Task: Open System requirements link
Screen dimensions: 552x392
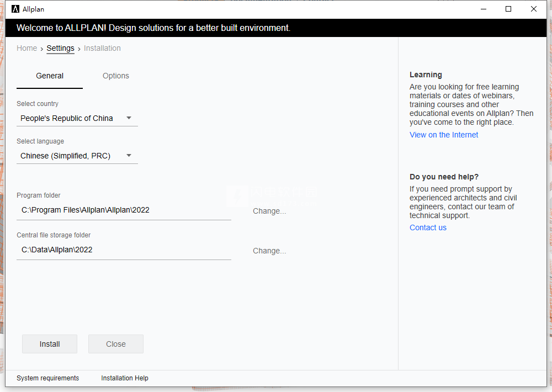Action: pyautogui.click(x=48, y=378)
